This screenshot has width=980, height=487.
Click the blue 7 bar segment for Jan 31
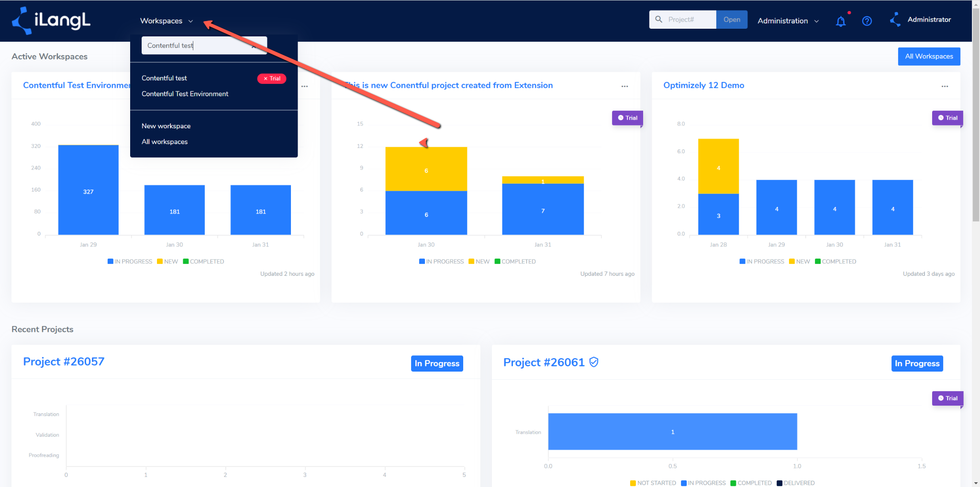pos(543,209)
